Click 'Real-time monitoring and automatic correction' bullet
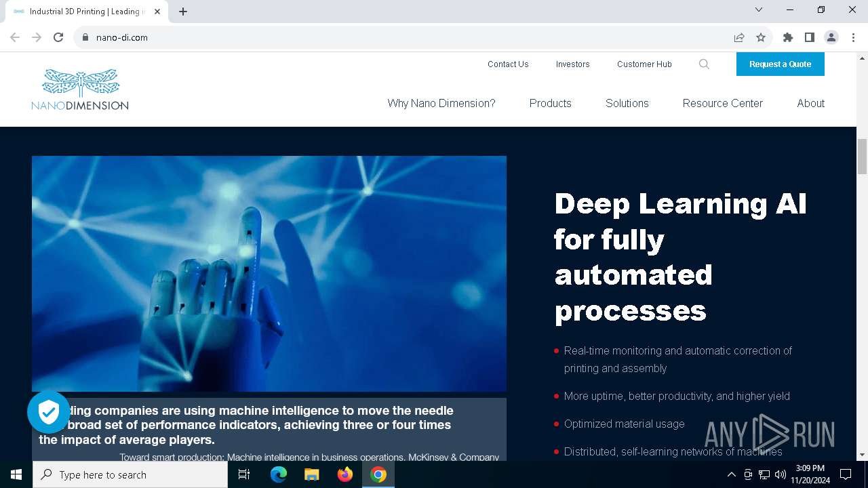Image resolution: width=868 pixels, height=488 pixels. tap(678, 359)
